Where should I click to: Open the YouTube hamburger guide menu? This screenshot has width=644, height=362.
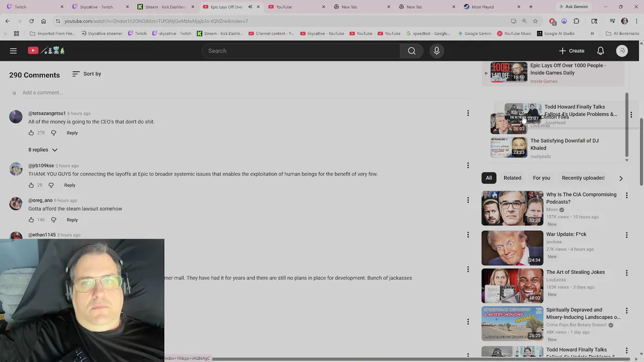pos(14,51)
